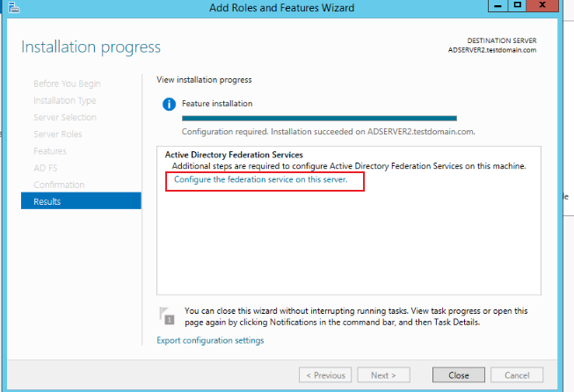574x392 pixels.
Task: Click the Close button at the bottom
Action: [458, 375]
